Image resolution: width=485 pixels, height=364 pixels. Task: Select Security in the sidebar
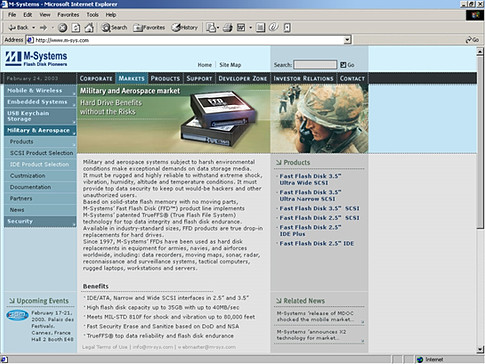click(40, 221)
